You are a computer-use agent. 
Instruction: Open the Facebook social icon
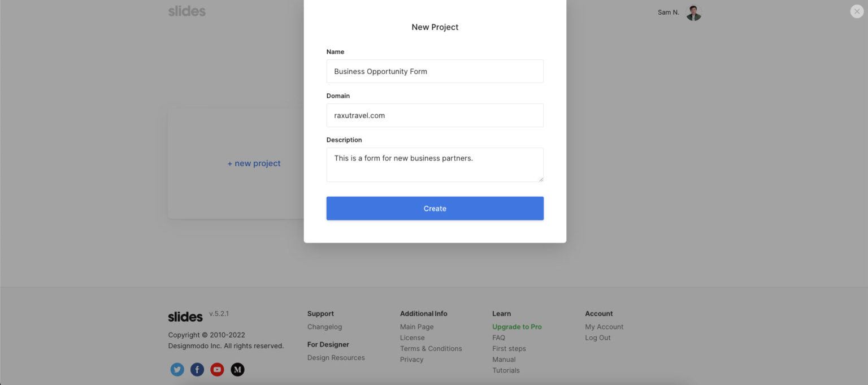click(x=197, y=370)
